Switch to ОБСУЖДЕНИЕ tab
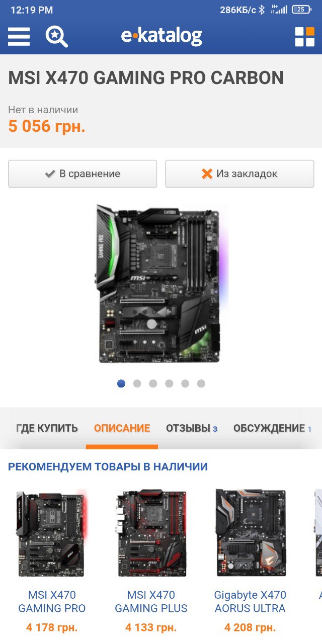The height and width of the screenshot is (644, 322). click(272, 428)
